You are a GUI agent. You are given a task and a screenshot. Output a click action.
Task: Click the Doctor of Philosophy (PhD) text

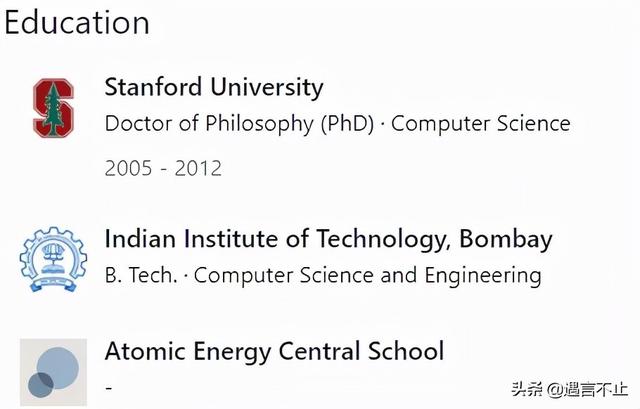coord(239,124)
